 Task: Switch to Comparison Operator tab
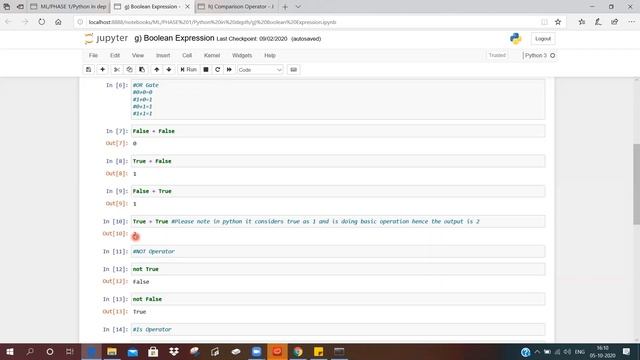point(236,7)
